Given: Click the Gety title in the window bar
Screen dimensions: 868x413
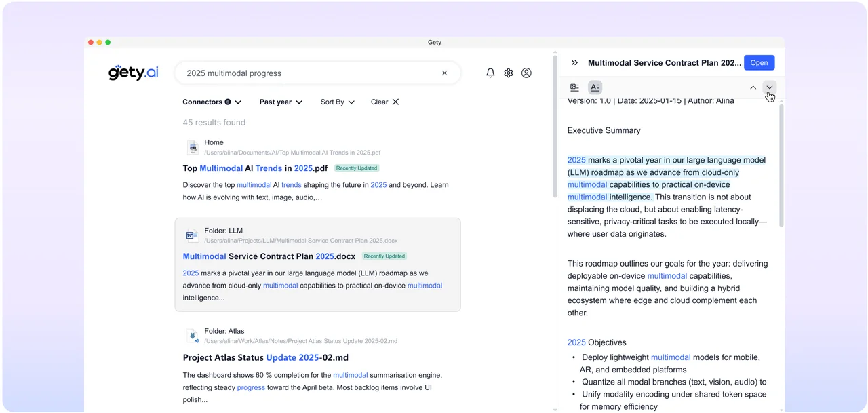Looking at the screenshot, I should pyautogui.click(x=434, y=42).
